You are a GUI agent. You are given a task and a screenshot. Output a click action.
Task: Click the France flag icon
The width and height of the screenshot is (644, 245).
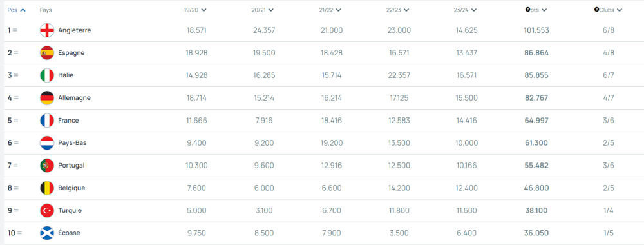[47, 121]
